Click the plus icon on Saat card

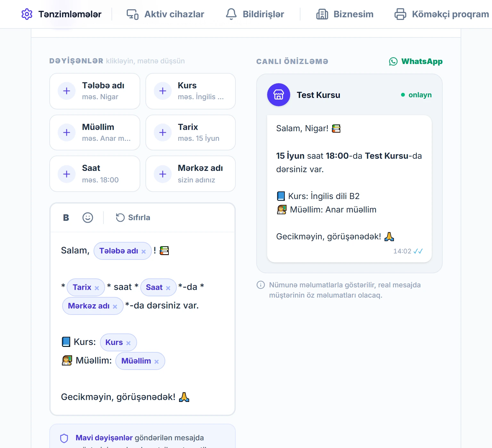pos(67,174)
